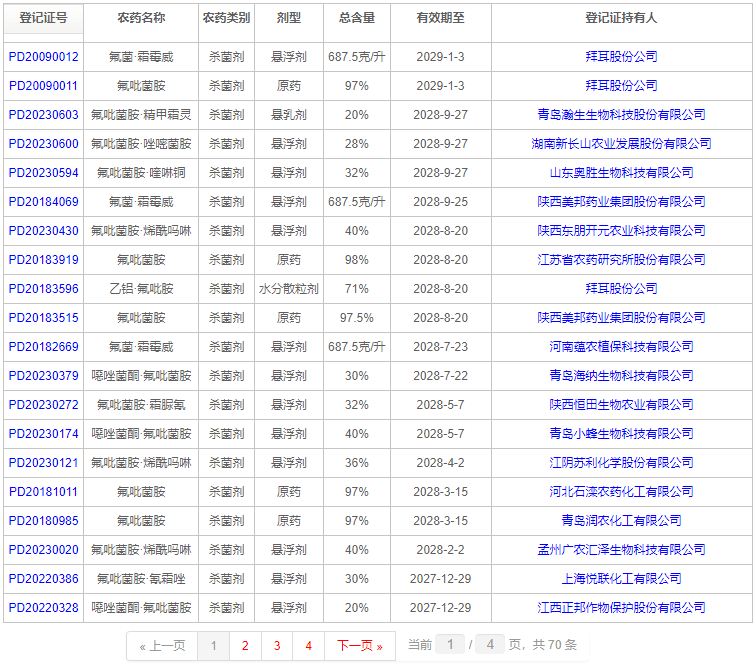Screen dimensions: 756x668
Task: Open holder 山东奥胜生物科技有限公司
Action: click(621, 173)
